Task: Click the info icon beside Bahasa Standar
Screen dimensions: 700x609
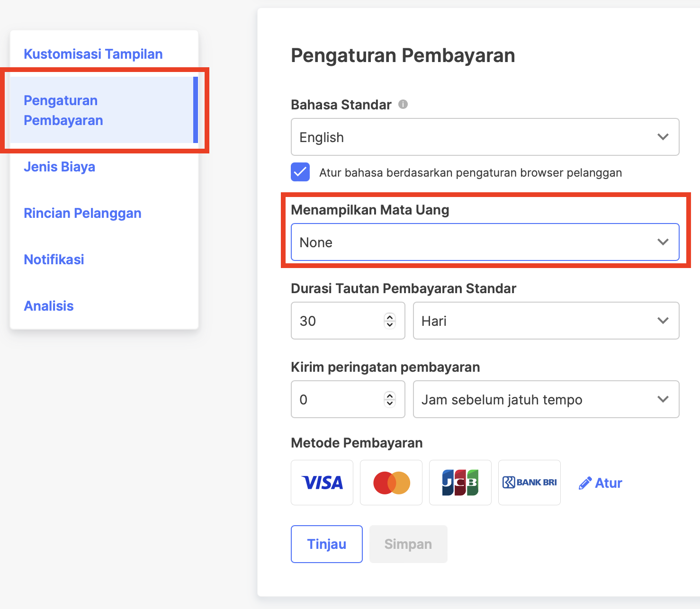Action: point(403,104)
